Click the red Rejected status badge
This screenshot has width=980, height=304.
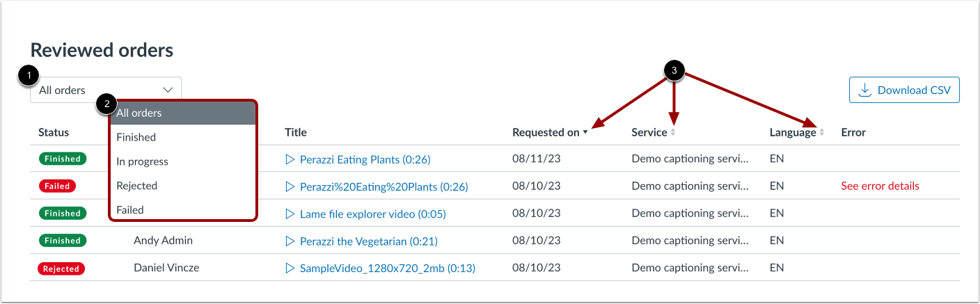(61, 269)
